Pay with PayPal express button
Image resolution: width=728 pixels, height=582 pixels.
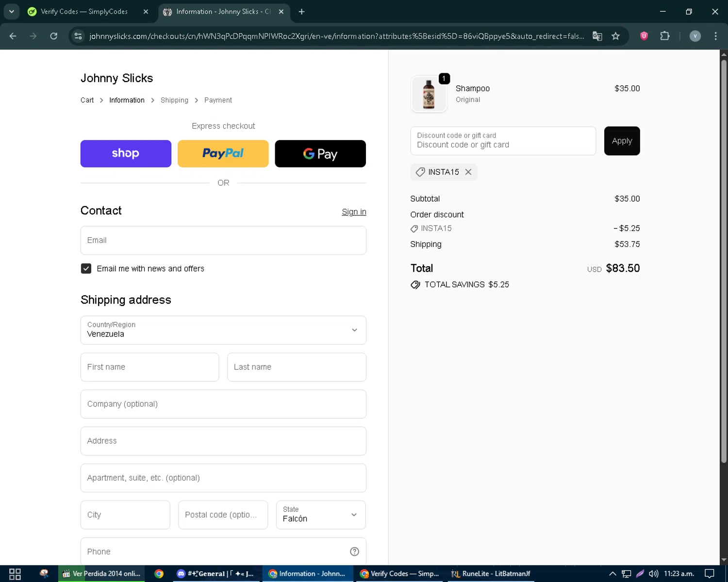(x=223, y=154)
